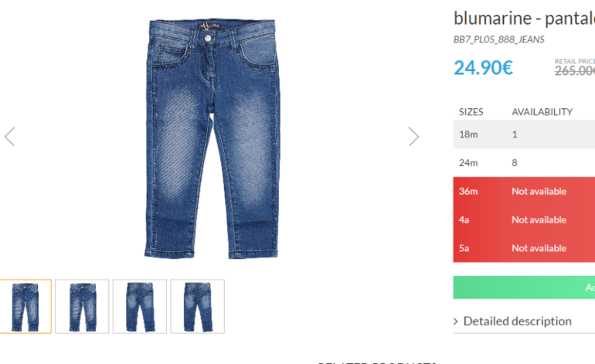
Task: Click the unavailable 36m size row
Action: click(x=524, y=192)
